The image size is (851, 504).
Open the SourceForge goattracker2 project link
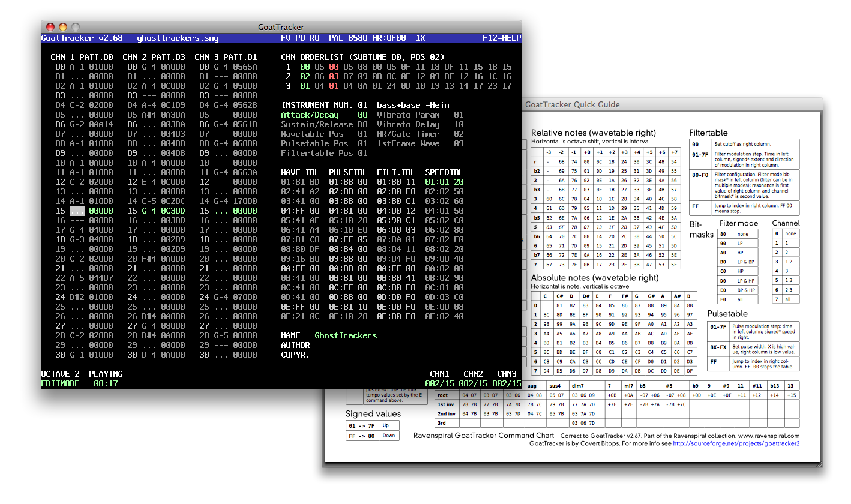[x=736, y=443]
